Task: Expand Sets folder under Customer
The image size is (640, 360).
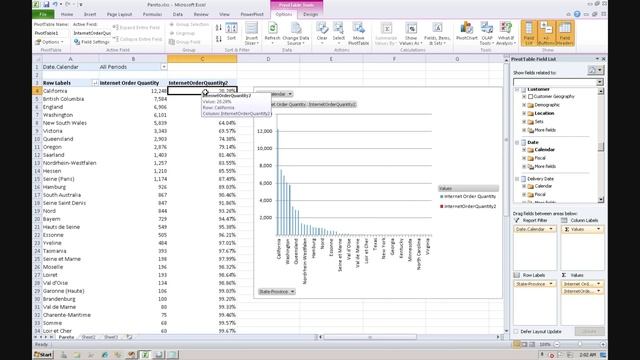Action: pyautogui.click(x=524, y=122)
